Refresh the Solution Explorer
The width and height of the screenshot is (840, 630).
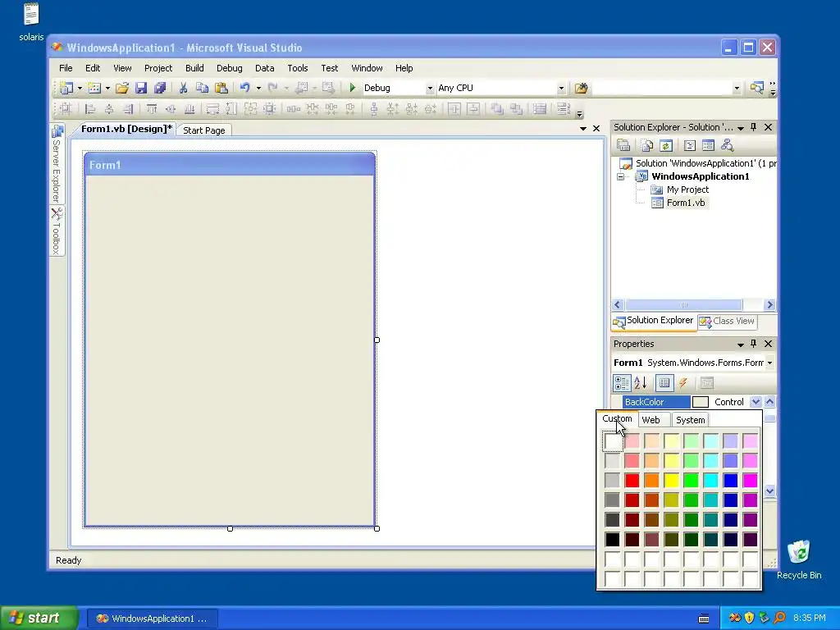[x=666, y=145]
